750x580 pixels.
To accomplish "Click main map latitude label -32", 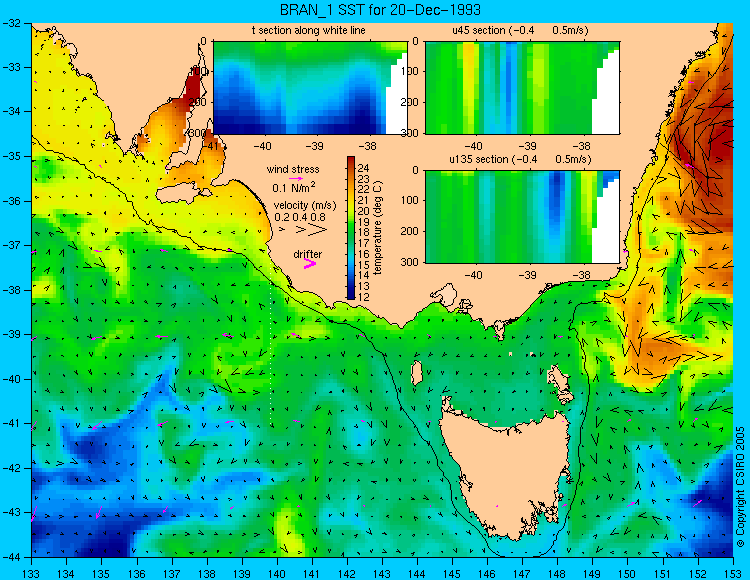I will (11, 23).
